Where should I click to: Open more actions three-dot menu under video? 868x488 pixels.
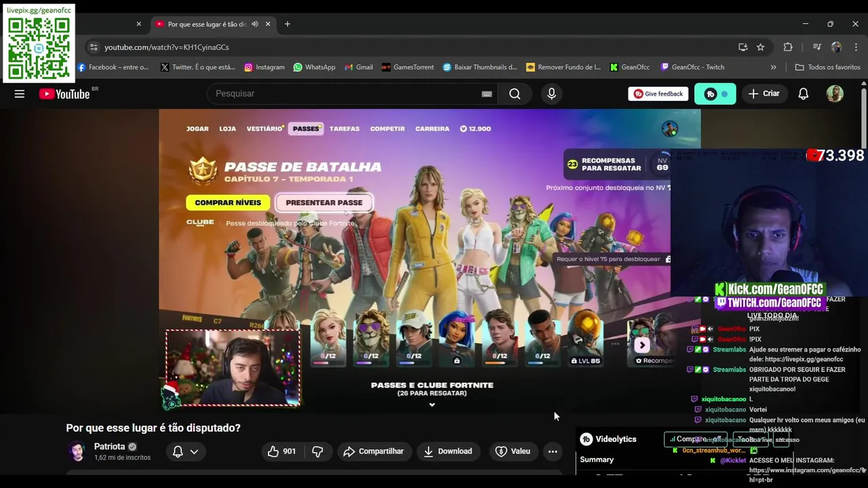pos(553,451)
